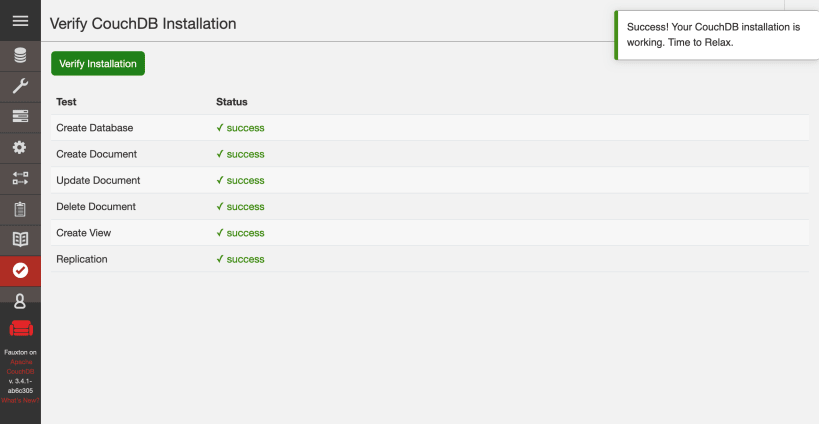
Task: Open the Apache CouchDB link in sidebar
Action: click(x=21, y=367)
